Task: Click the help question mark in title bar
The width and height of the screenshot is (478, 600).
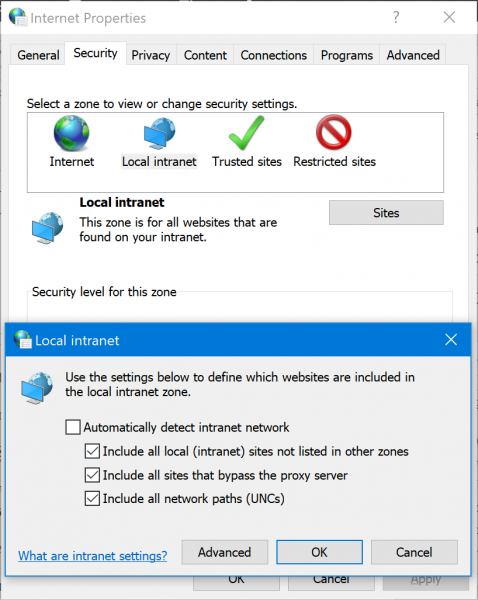Action: click(x=396, y=17)
